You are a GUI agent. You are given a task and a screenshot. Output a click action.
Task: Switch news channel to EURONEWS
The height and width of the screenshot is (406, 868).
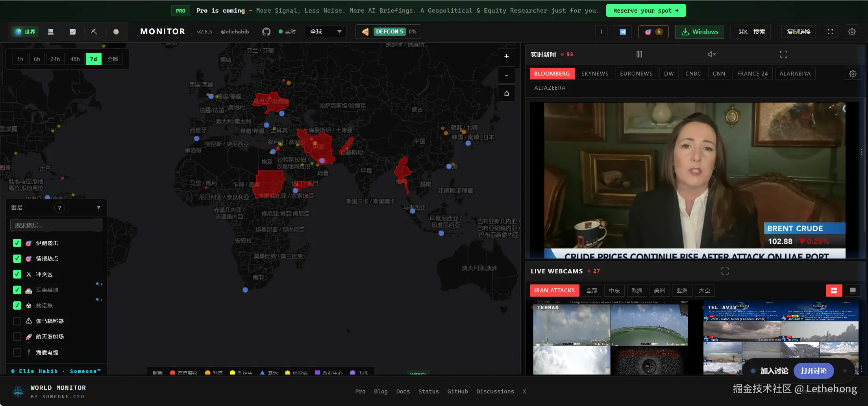click(x=636, y=74)
